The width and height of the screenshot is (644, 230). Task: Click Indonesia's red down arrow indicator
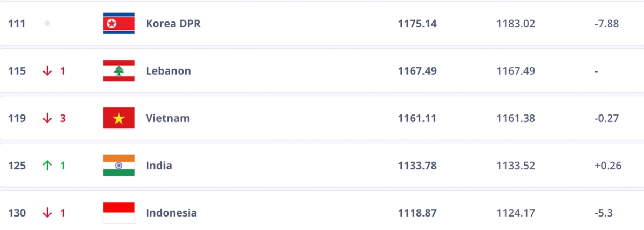(x=47, y=213)
